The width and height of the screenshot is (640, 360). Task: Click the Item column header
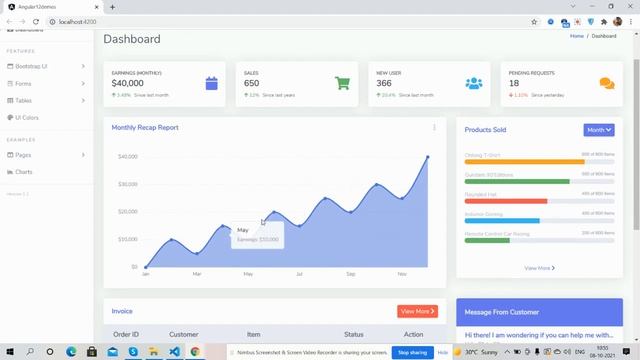(253, 334)
